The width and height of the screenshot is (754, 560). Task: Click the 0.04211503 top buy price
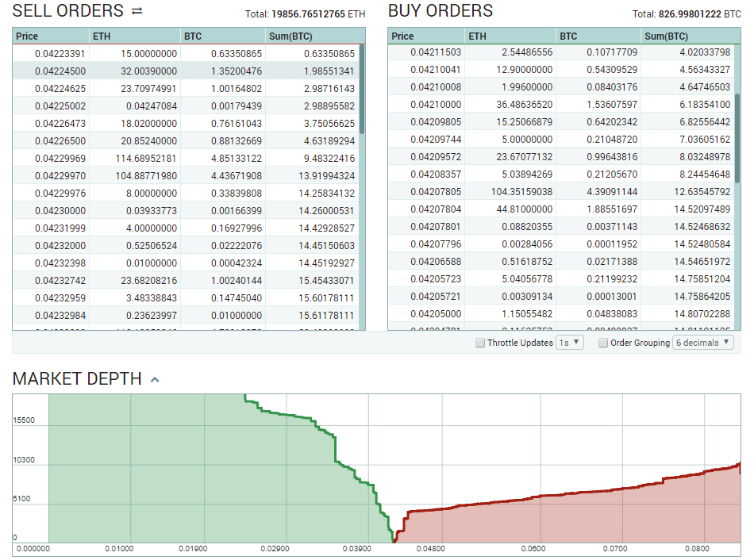(436, 52)
